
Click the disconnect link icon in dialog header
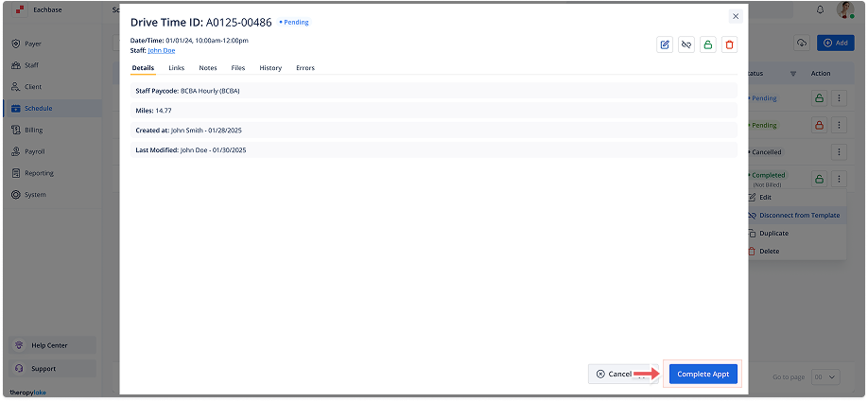tap(686, 44)
